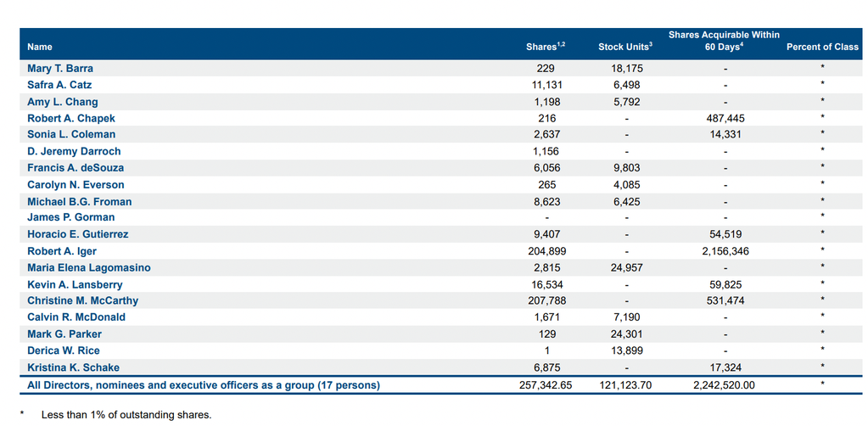Click Michael B.G. Froman's shares value 8,623
868x426 pixels.
(x=546, y=202)
